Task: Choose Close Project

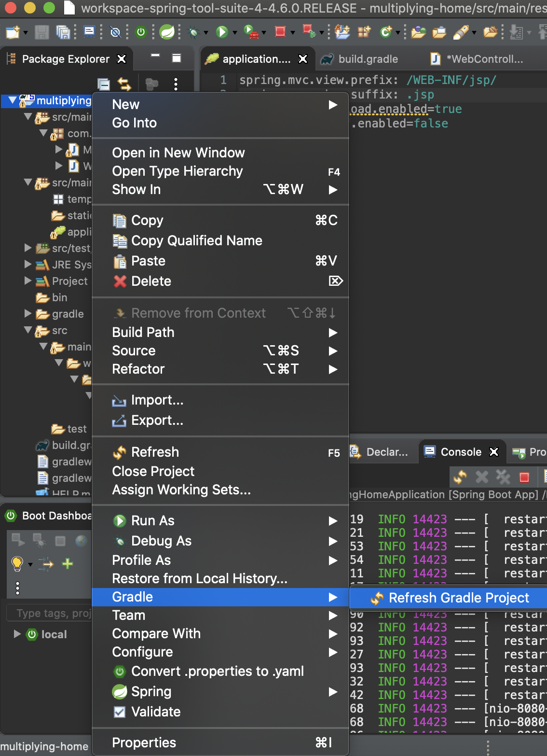Action: (x=220, y=471)
